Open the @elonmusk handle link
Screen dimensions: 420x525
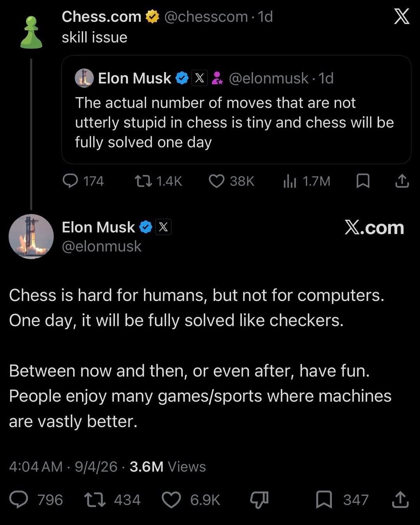(101, 246)
